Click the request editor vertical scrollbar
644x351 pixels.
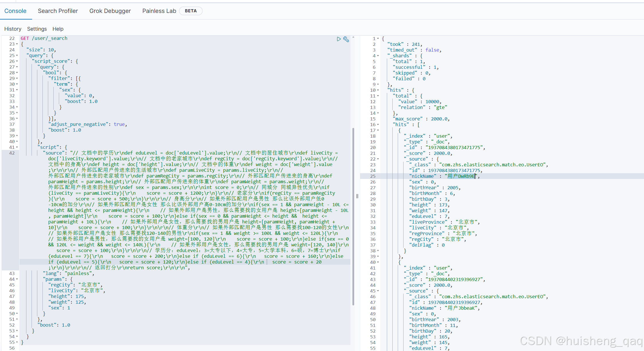[353, 217]
